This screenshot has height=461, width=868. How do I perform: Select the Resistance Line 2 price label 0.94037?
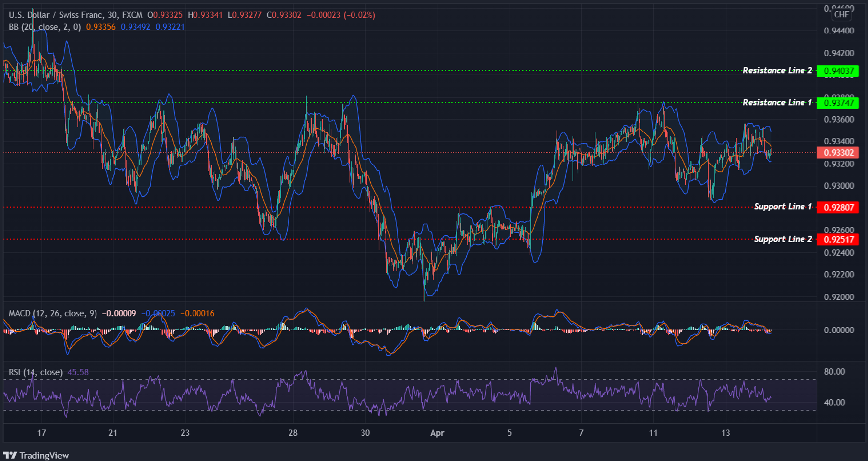pos(837,71)
